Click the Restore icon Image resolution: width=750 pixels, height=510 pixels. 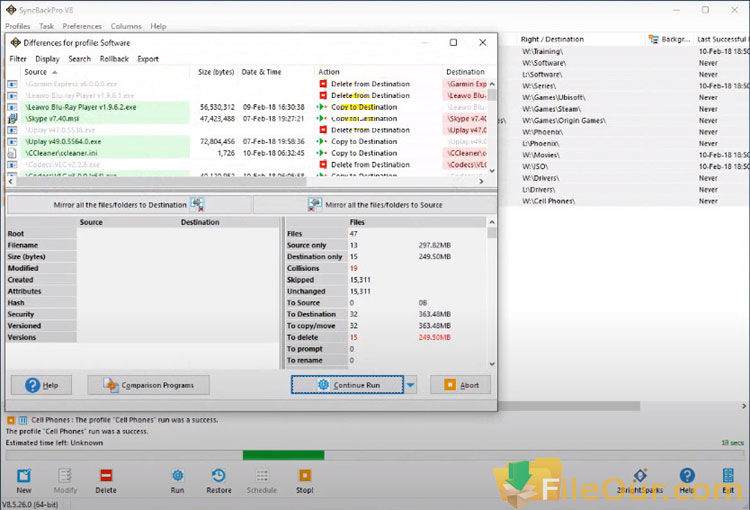pos(219,476)
